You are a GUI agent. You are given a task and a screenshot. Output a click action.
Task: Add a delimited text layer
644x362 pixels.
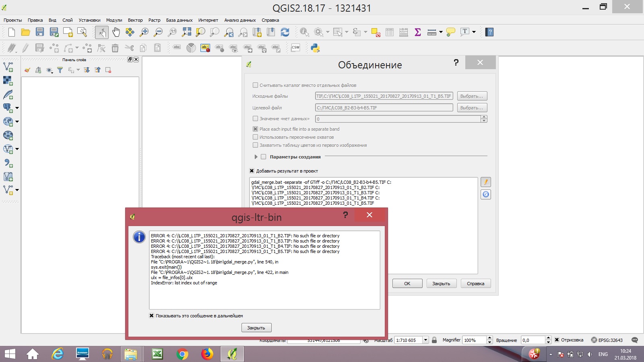[8, 163]
